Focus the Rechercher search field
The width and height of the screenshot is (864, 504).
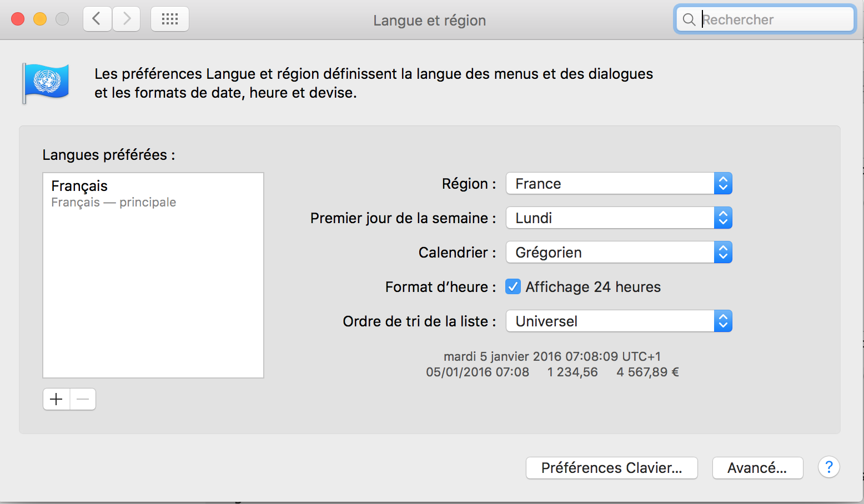point(765,19)
